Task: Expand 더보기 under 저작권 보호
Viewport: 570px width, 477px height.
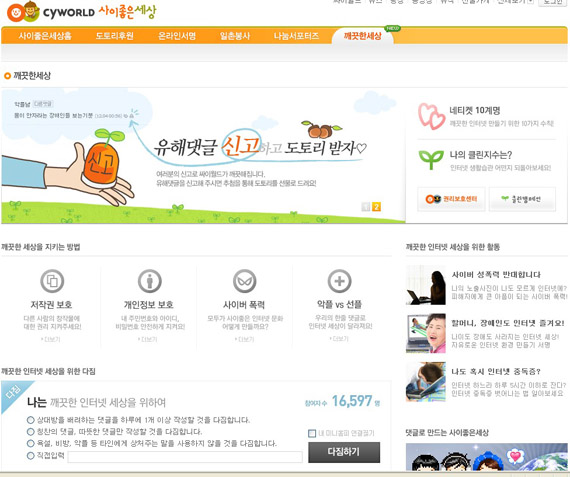Action: pyautogui.click(x=51, y=339)
